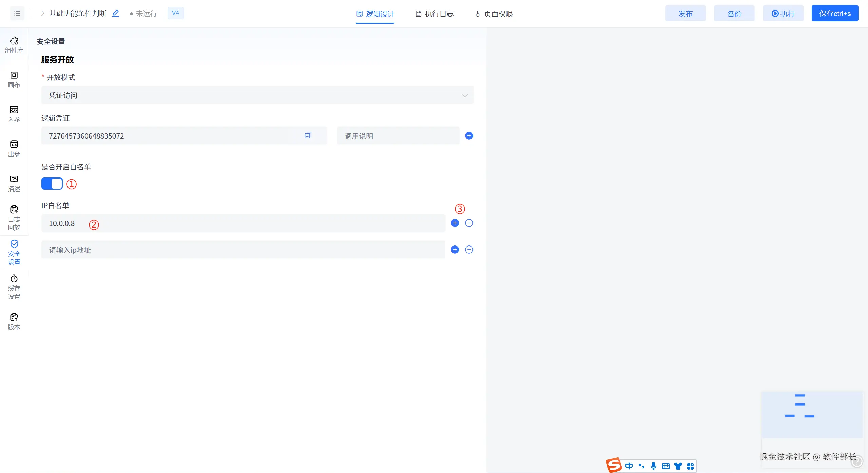The height and width of the screenshot is (473, 868).
Task: Open the list menu icon at top left
Action: [x=17, y=13]
